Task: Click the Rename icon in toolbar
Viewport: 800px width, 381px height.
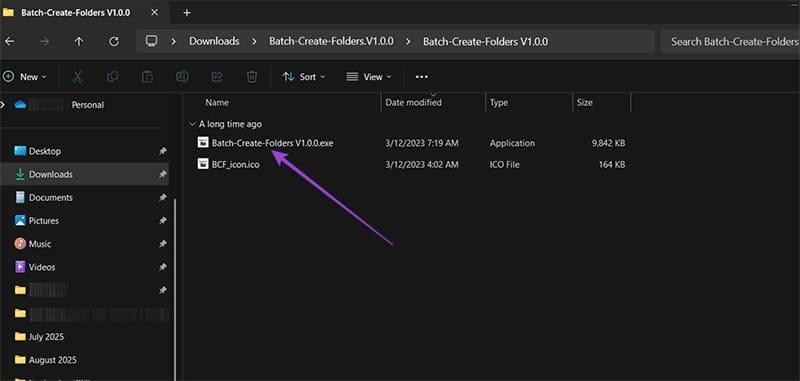Action: (x=182, y=77)
